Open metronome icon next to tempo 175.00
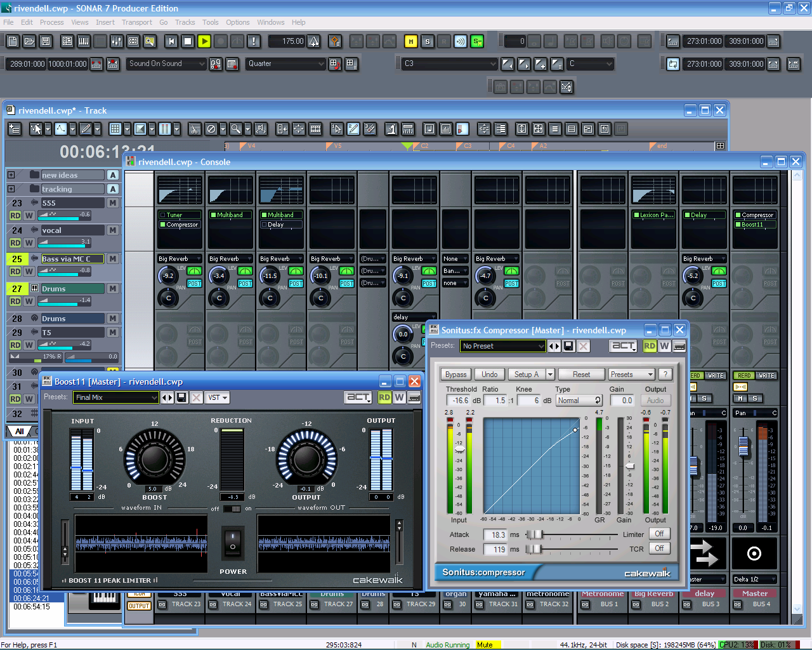The image size is (812, 650). (314, 41)
